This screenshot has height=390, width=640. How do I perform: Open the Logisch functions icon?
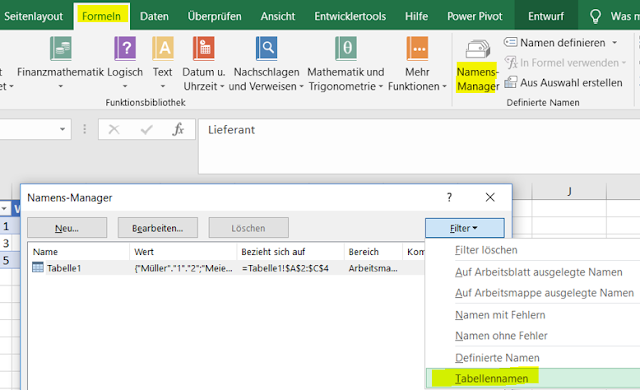[125, 49]
